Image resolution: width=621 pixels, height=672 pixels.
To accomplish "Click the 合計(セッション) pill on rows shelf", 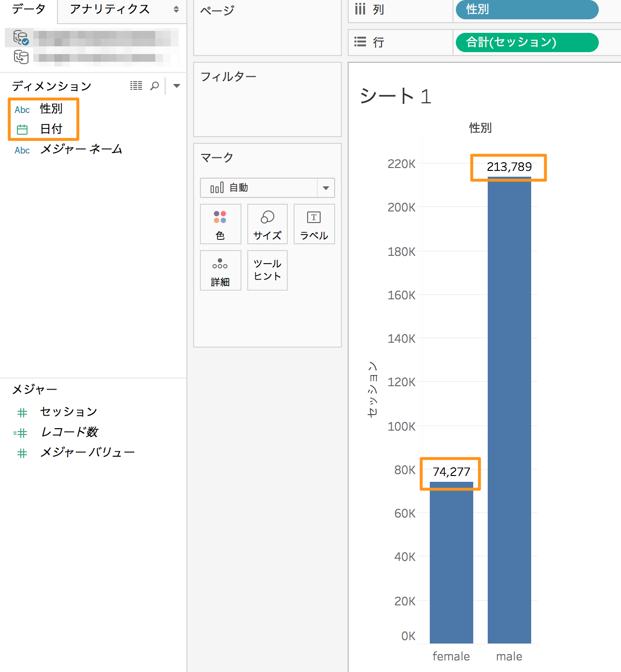I will tap(527, 42).
